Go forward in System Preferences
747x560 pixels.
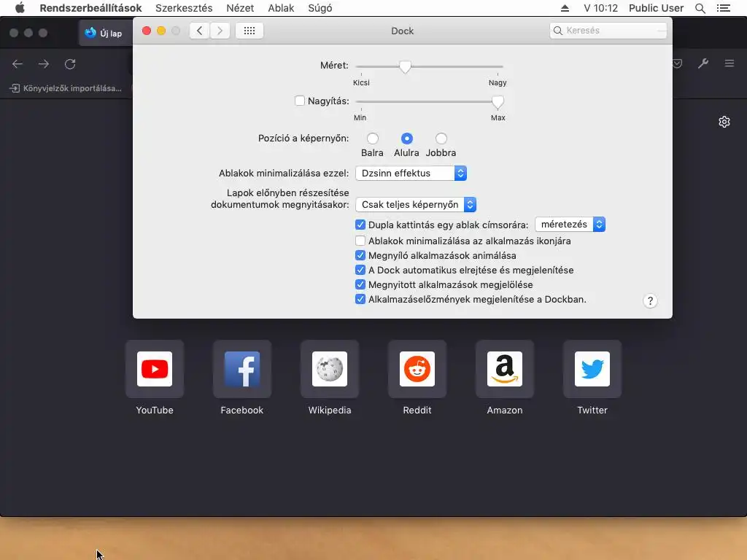[x=220, y=31]
